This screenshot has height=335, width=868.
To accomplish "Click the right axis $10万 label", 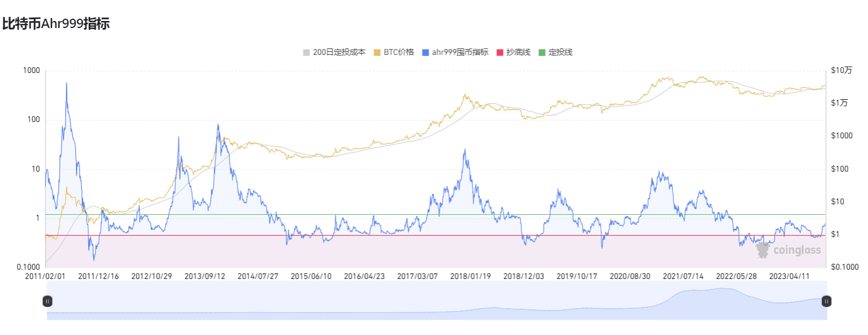I will pyautogui.click(x=842, y=70).
